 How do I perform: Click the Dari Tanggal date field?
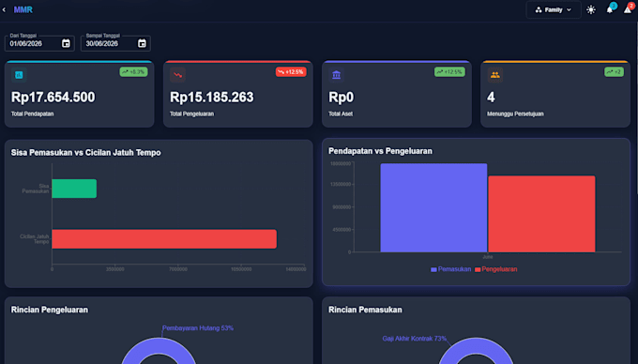point(39,43)
